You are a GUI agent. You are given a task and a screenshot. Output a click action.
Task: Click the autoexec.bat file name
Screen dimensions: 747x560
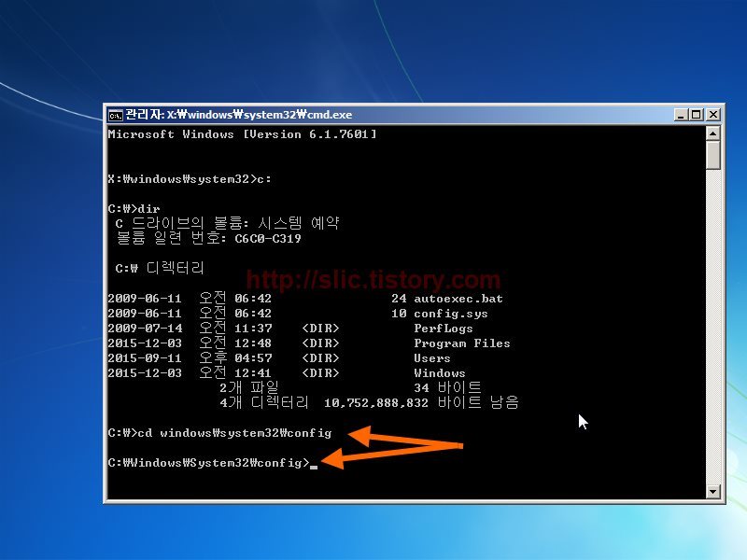click(x=458, y=299)
